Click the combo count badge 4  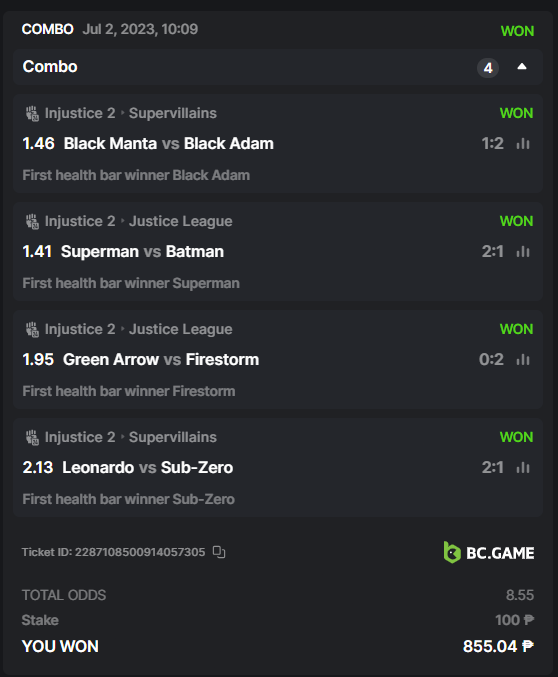tap(488, 68)
